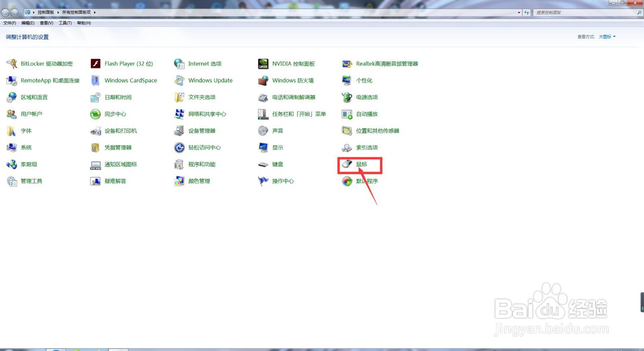Open Windows 防火墙 brick wall icon

[x=263, y=80]
